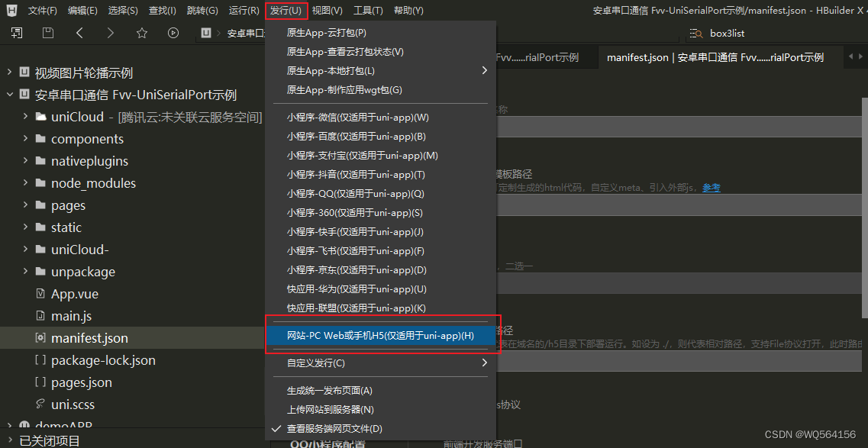Open the 视图(V) menu

[328, 10]
